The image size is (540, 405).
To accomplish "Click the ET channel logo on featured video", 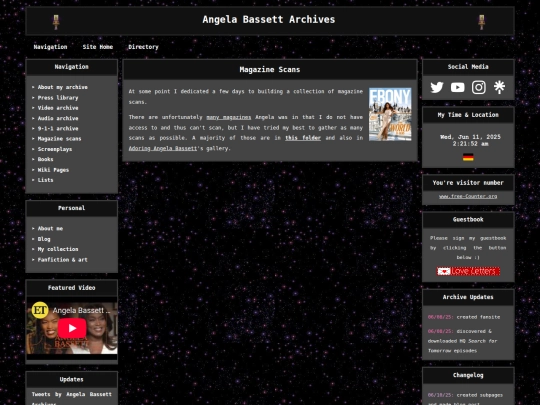I will (40, 310).
